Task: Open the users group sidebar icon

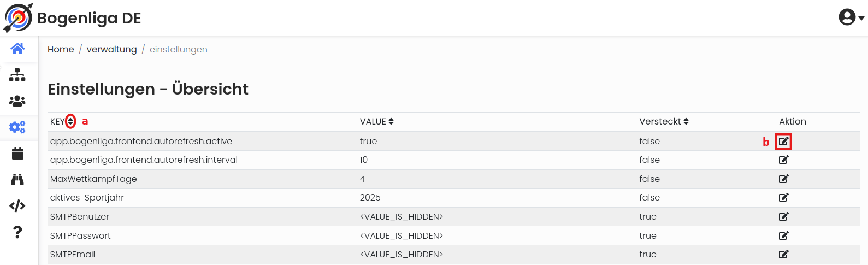Action: pos(17,101)
